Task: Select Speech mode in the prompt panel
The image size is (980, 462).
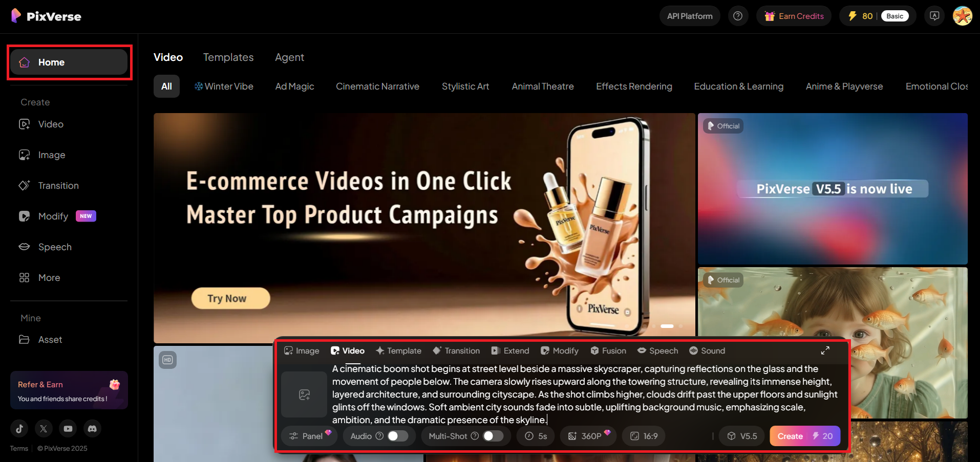Action: (657, 350)
